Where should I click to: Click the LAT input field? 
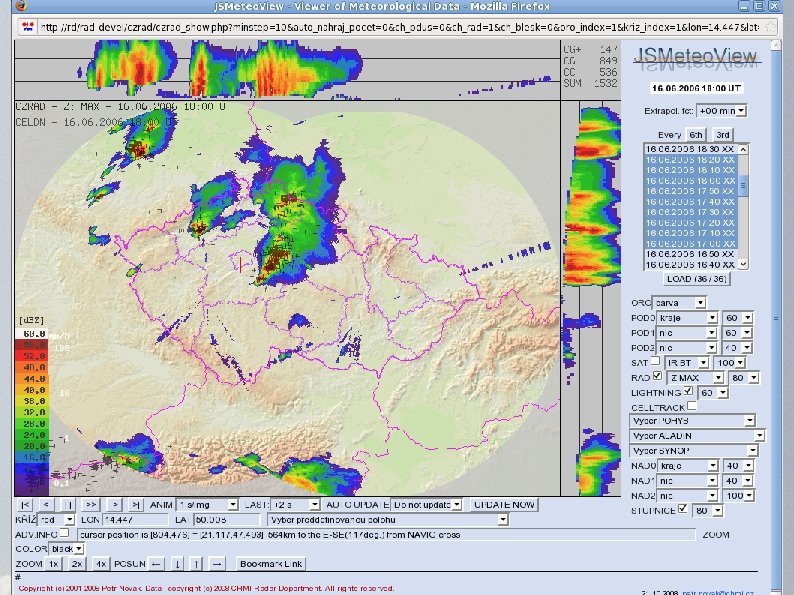pyautogui.click(x=227, y=520)
